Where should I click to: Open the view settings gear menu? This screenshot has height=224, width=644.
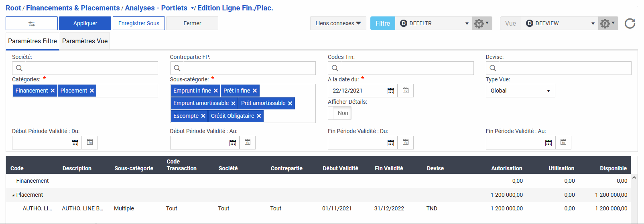pos(607,23)
